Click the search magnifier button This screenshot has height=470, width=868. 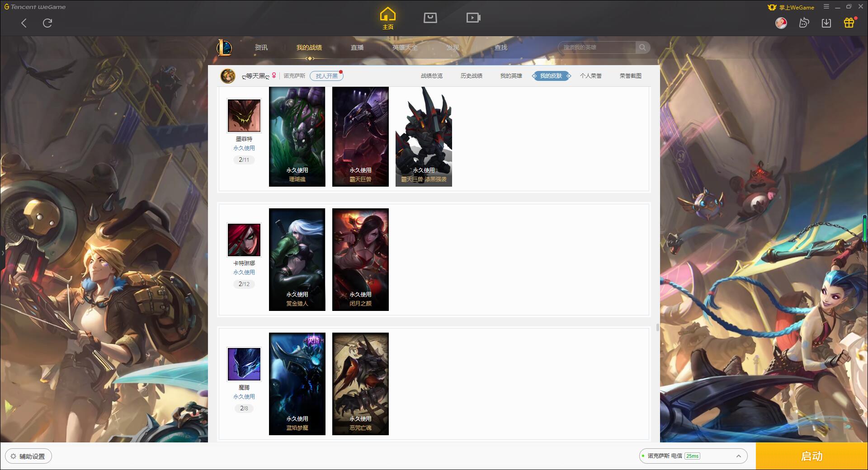click(x=642, y=47)
